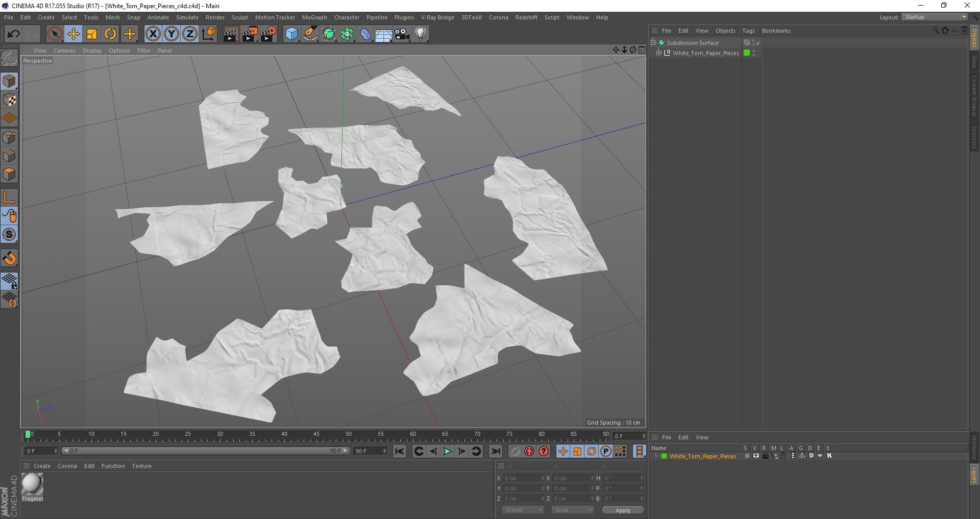
Task: Open the spline Pen tool
Action: pos(310,34)
